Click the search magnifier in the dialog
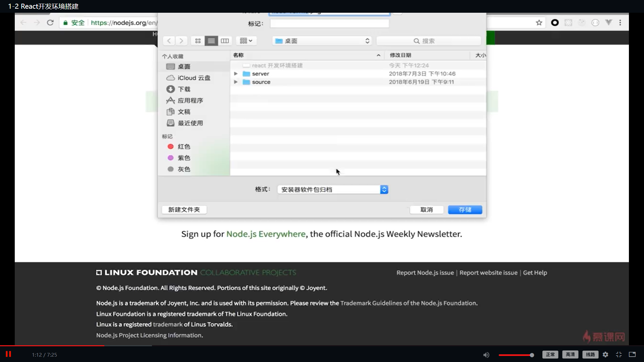Viewport: 644px width, 362px height. (416, 41)
